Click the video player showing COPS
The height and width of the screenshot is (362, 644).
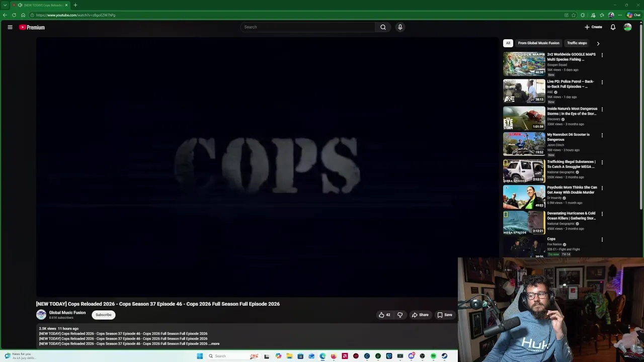coord(267,167)
